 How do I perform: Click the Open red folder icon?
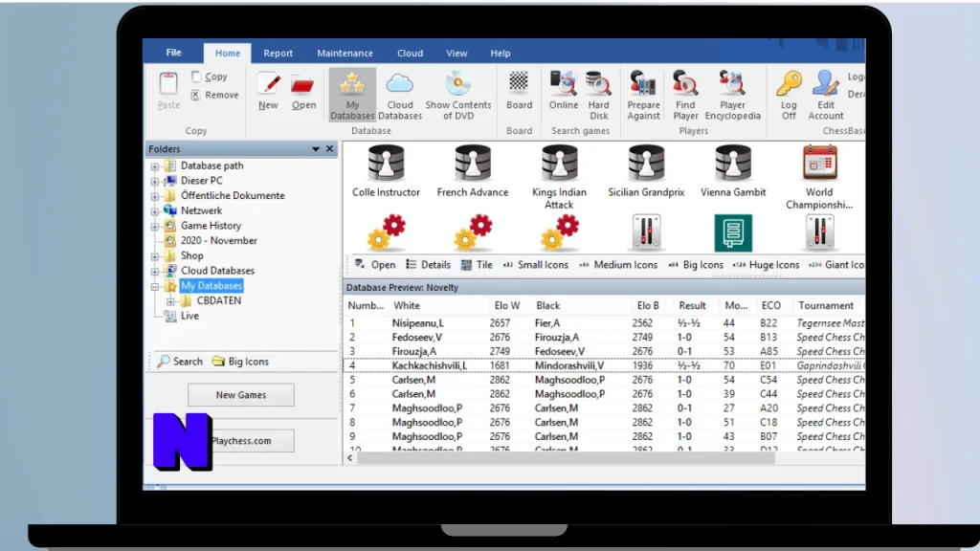(303, 91)
